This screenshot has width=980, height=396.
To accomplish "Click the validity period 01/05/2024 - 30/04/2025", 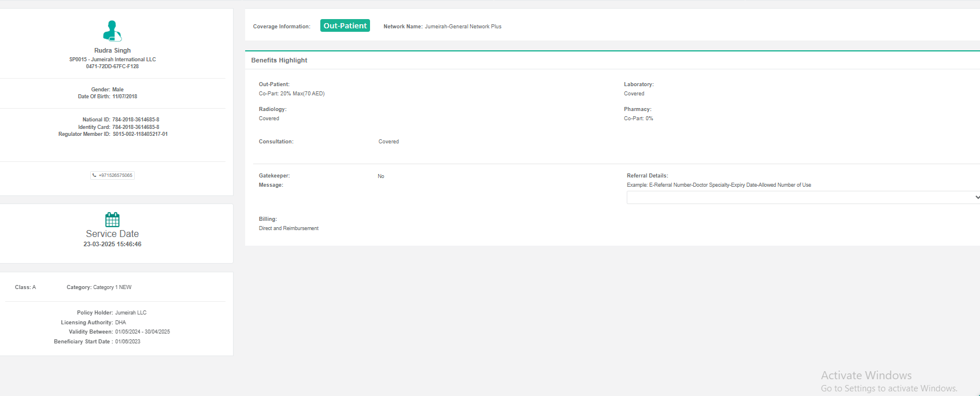I will [142, 332].
